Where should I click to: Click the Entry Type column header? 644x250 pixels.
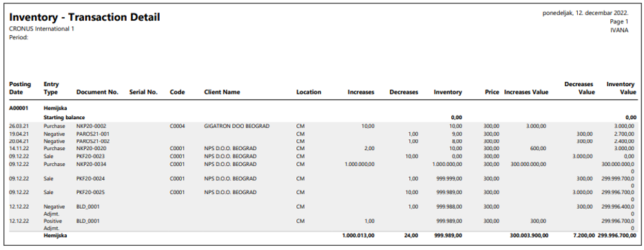(52, 88)
